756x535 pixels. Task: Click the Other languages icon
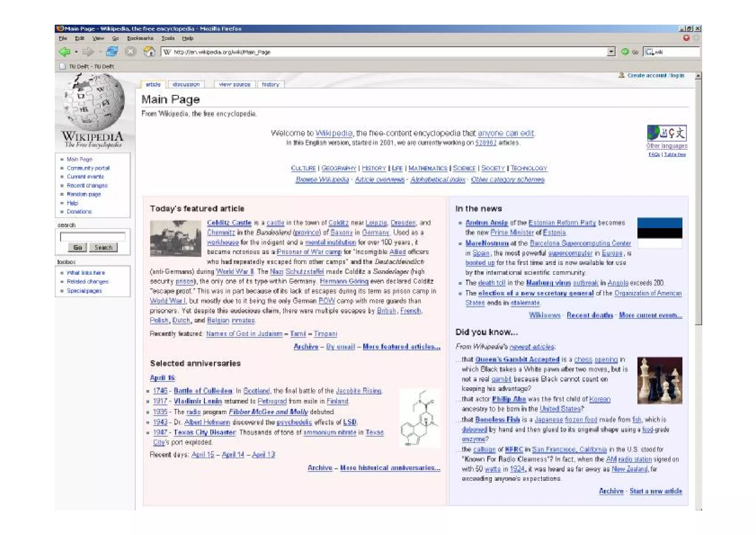(x=666, y=133)
